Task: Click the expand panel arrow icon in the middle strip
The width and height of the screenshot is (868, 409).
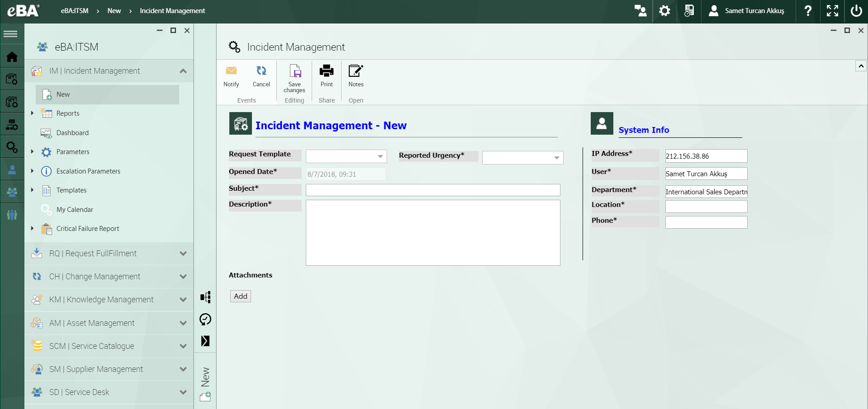Action: 205,341
